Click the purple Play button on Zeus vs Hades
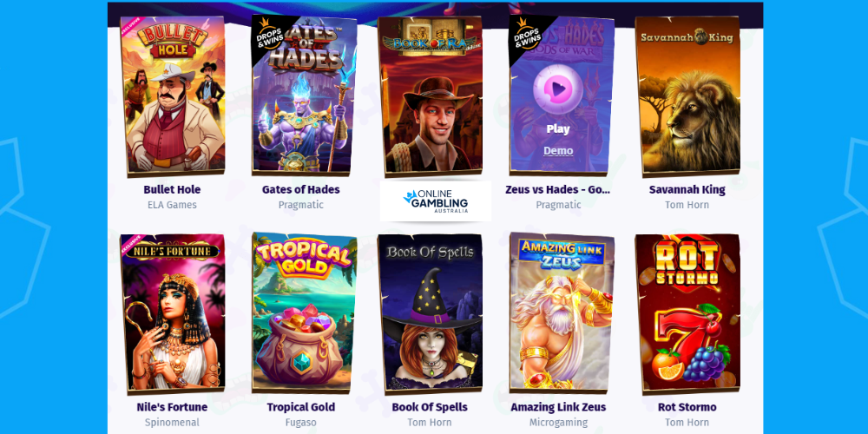Image resolution: width=868 pixels, height=434 pixels. [558, 88]
